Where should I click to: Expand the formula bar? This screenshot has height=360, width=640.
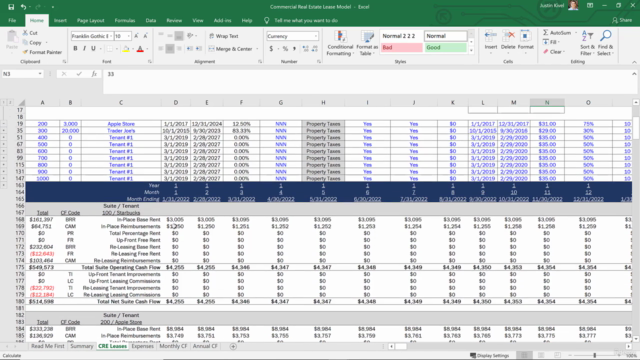[x=634, y=74]
